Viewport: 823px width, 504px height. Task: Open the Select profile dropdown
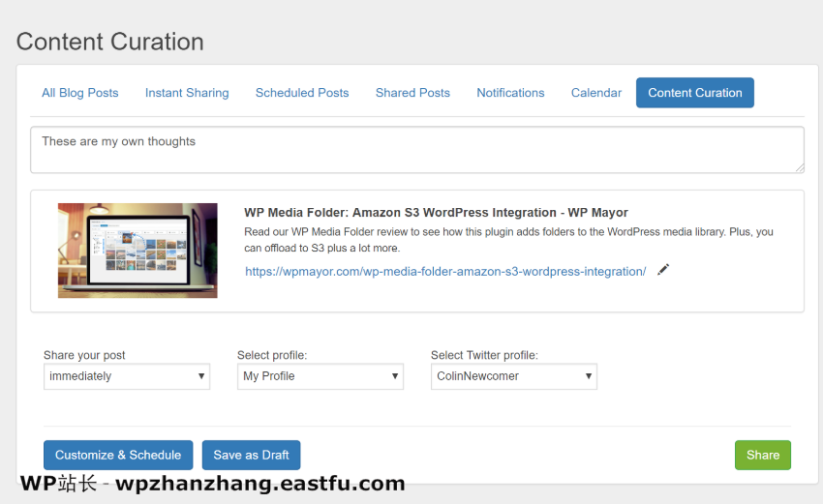320,376
